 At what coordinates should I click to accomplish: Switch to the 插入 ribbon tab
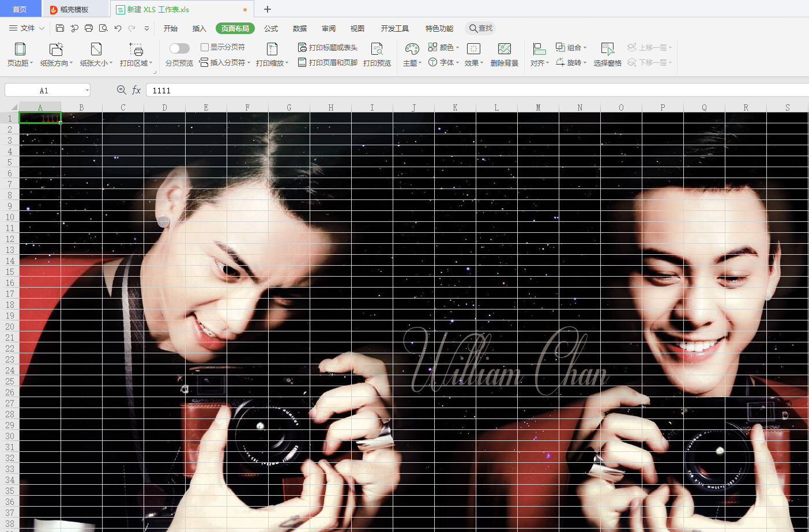[x=200, y=28]
